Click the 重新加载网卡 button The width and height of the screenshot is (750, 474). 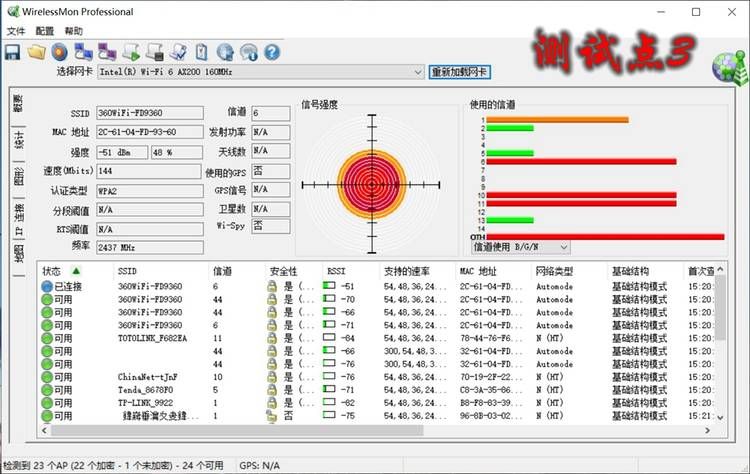[x=459, y=72]
